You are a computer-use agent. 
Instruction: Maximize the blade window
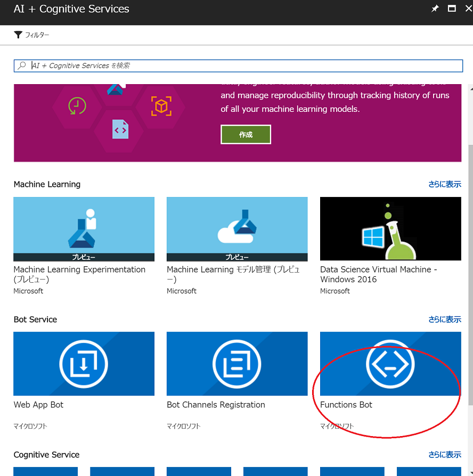pyautogui.click(x=452, y=9)
